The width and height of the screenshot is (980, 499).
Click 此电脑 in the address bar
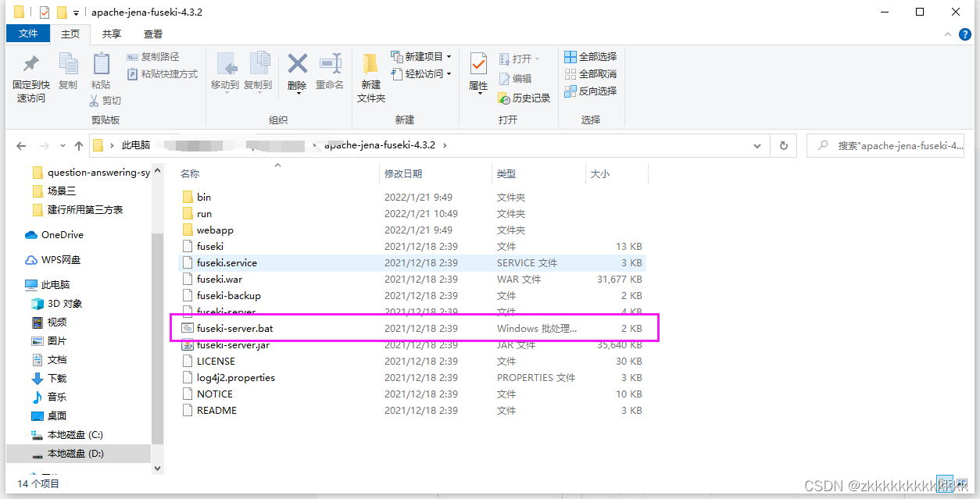[x=136, y=145]
